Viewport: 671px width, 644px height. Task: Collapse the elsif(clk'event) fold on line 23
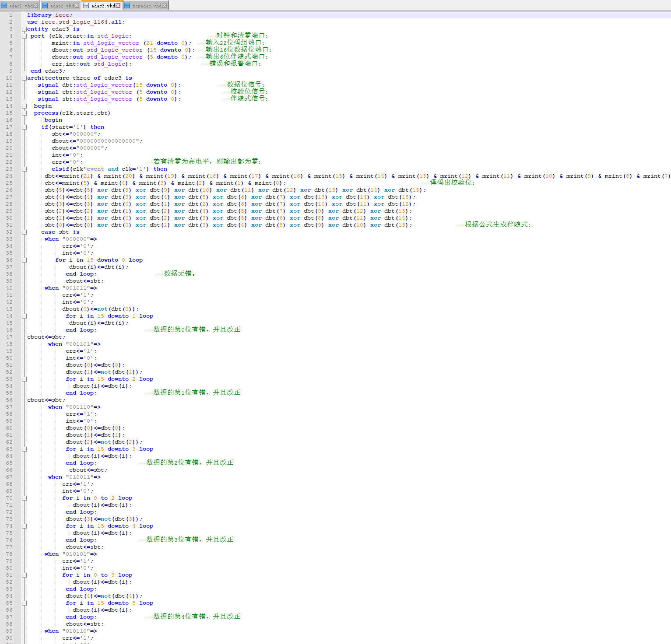click(x=24, y=169)
